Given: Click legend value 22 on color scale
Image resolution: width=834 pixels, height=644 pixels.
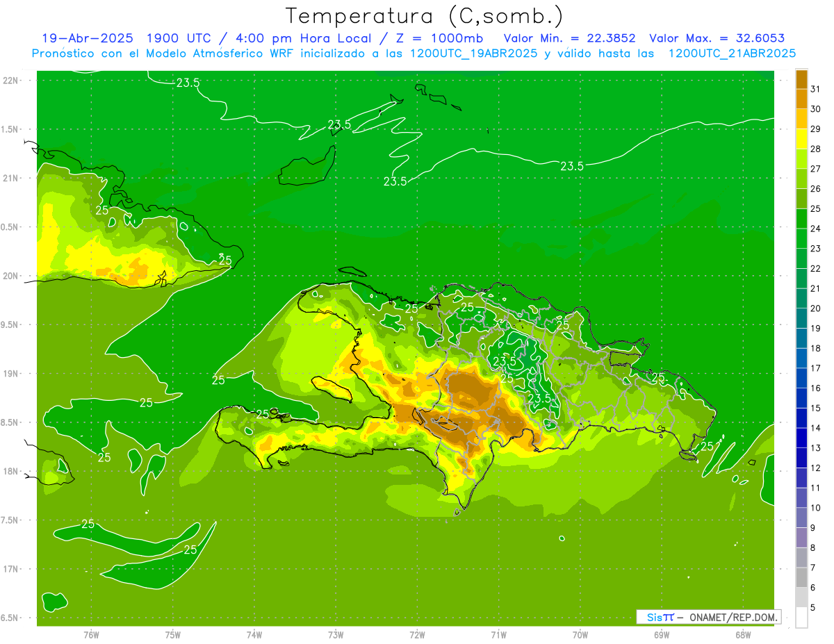Looking at the screenshot, I should pyautogui.click(x=815, y=268).
